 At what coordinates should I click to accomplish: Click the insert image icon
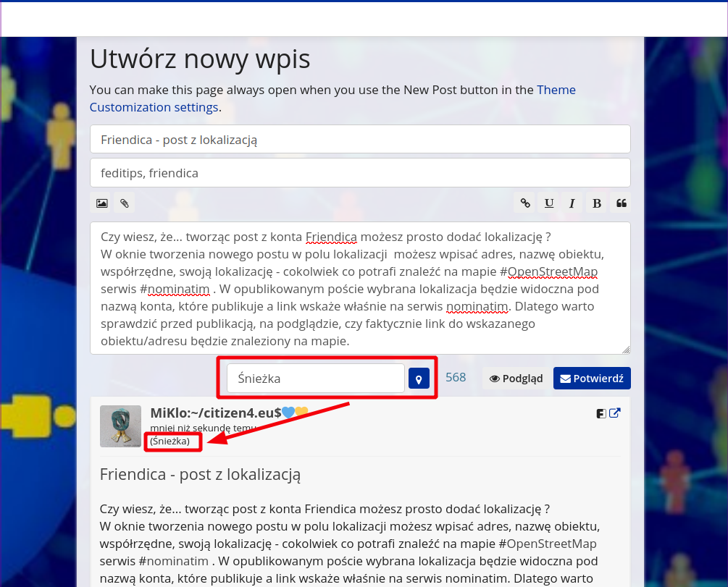pyautogui.click(x=102, y=203)
